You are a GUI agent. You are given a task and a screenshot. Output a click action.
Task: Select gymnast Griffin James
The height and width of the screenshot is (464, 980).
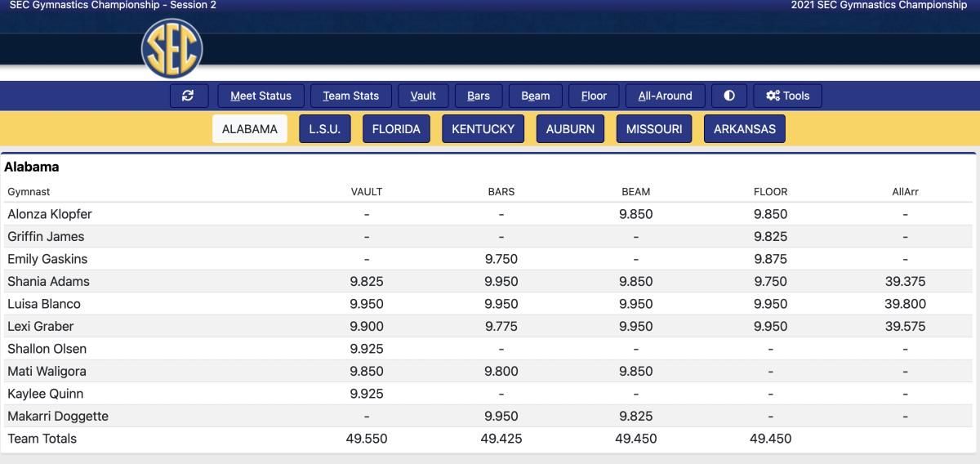tap(46, 236)
